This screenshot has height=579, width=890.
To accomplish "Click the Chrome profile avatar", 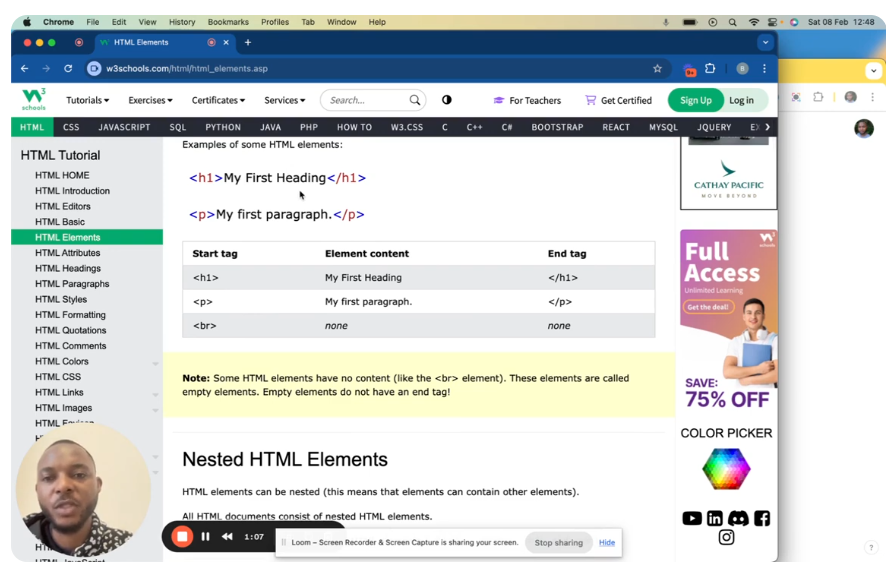I will 742,69.
